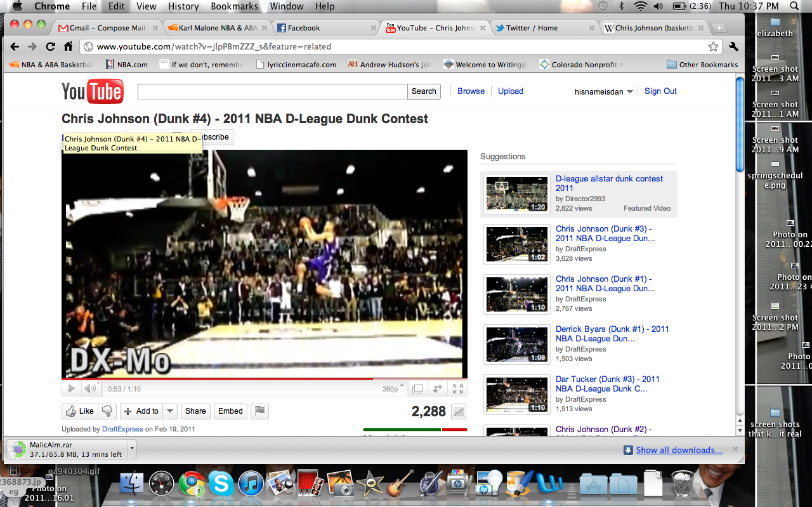Like the video with thumbs up

(80, 411)
